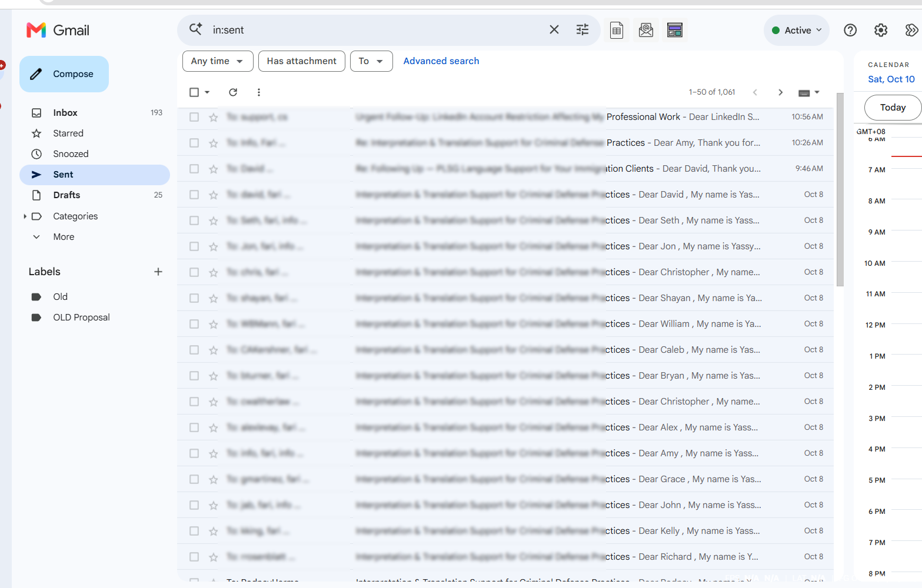Open the More options three-dot menu
This screenshot has width=922, height=588.
click(259, 92)
